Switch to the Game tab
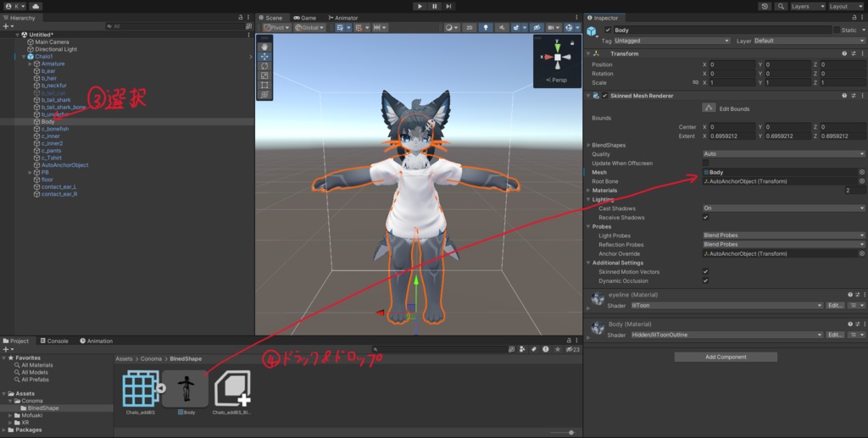The image size is (868, 438). 304,18
